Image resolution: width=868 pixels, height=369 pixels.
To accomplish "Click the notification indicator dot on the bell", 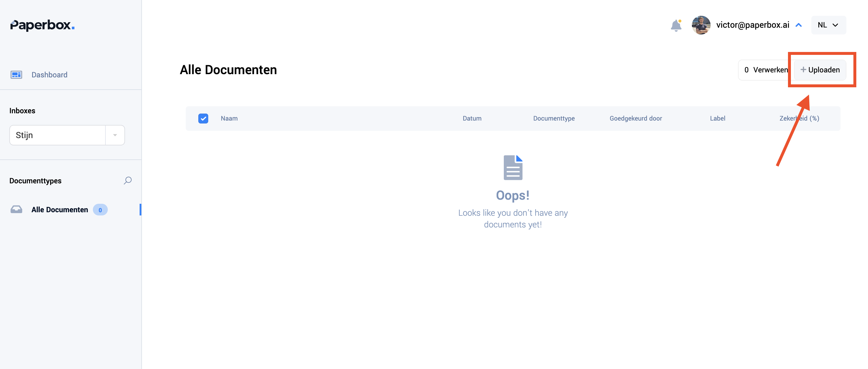I will pos(680,20).
